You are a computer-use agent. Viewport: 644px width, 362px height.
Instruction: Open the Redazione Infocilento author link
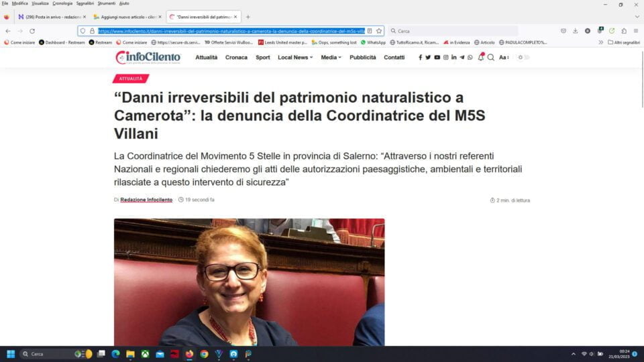(x=146, y=200)
